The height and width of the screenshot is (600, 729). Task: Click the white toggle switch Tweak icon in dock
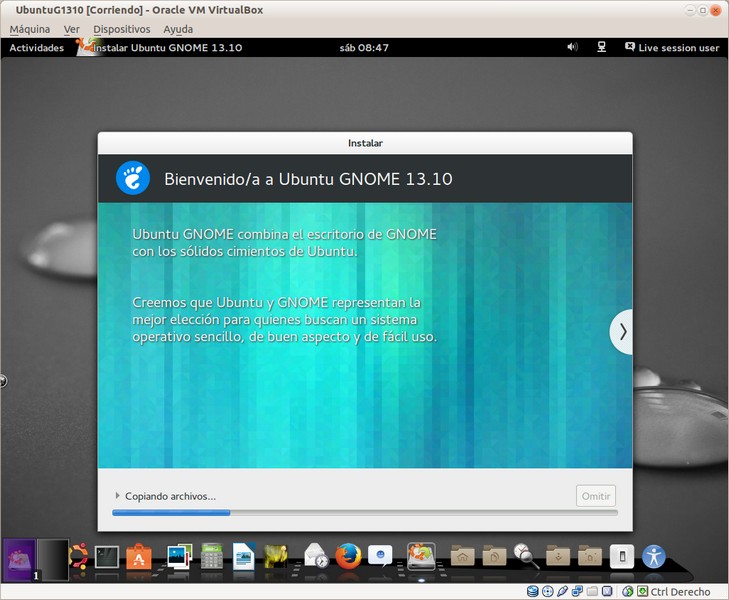tap(622, 556)
